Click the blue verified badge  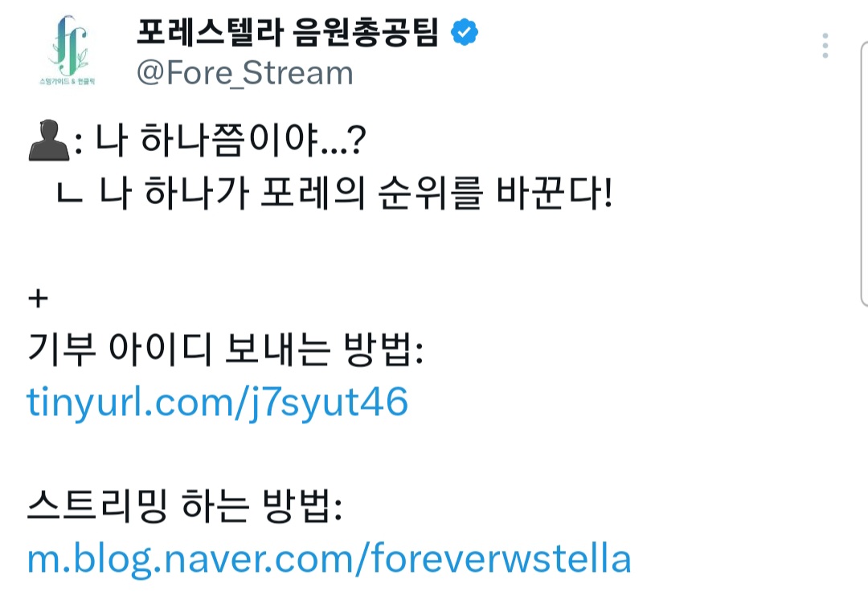pos(465,32)
